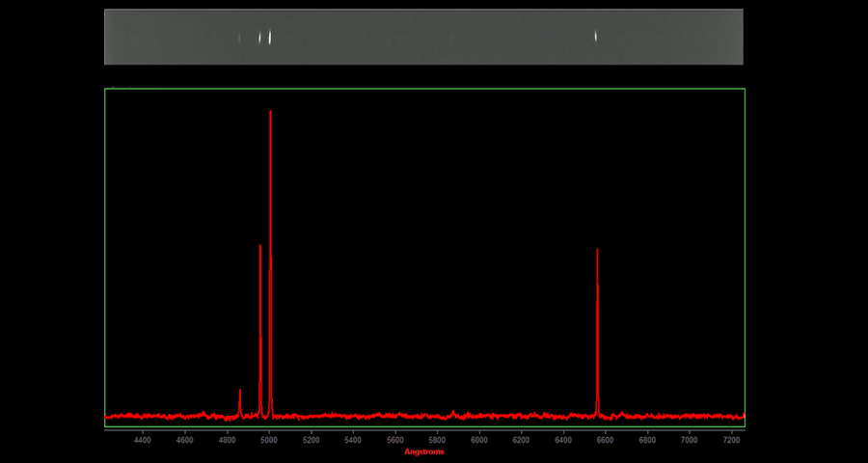Click the 5600 axis tick label
868x463 pixels.
[395, 440]
